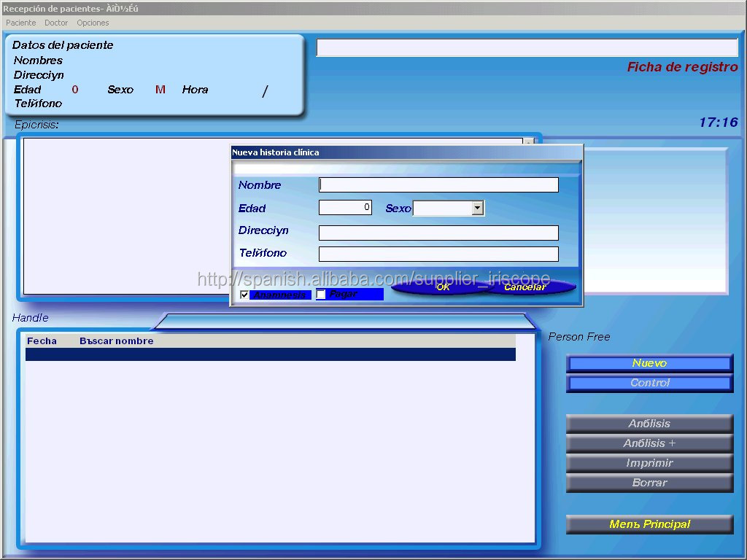Open the Opciones menu
Screen dimensions: 747x560
93,23
